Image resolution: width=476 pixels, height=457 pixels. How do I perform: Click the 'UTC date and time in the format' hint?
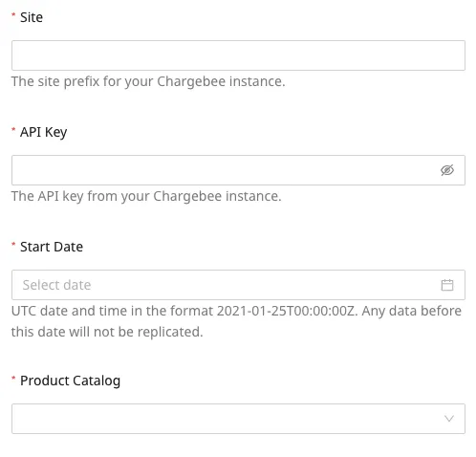tap(236, 321)
